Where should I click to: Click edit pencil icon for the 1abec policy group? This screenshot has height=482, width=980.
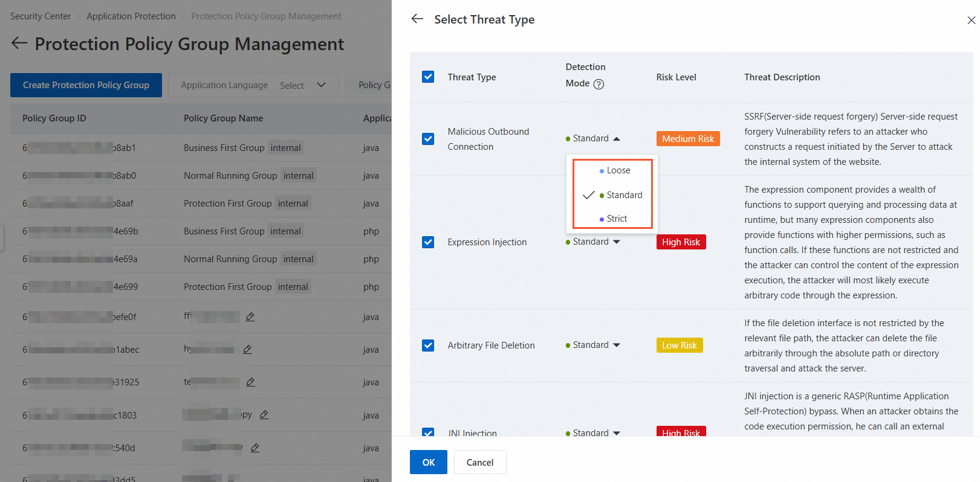coord(247,349)
